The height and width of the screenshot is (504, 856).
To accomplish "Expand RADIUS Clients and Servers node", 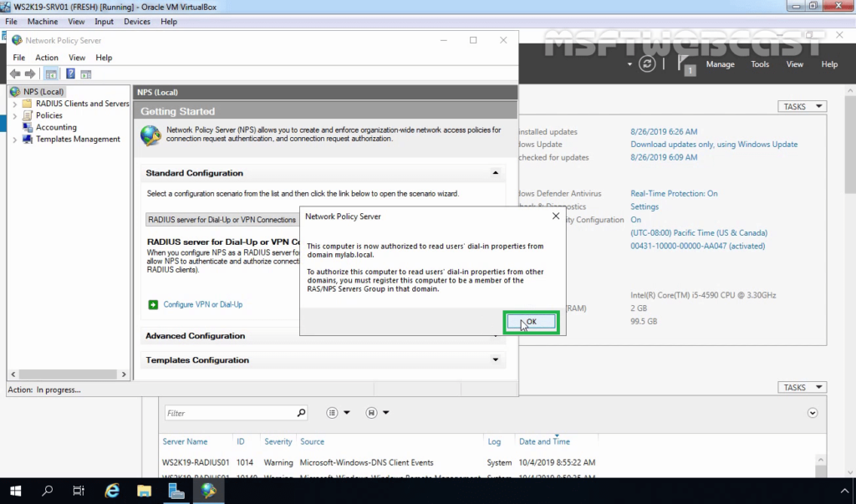I will pos(15,104).
